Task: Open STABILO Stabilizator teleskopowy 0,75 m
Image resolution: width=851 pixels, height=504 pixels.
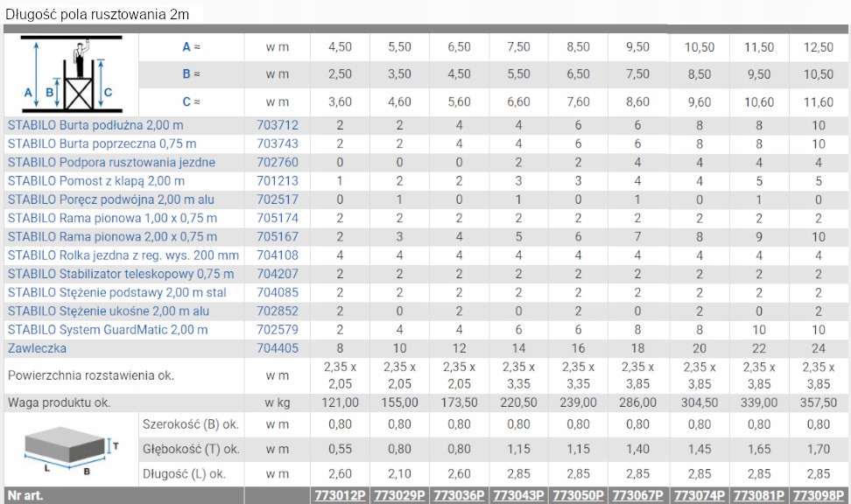Action: coord(121,274)
